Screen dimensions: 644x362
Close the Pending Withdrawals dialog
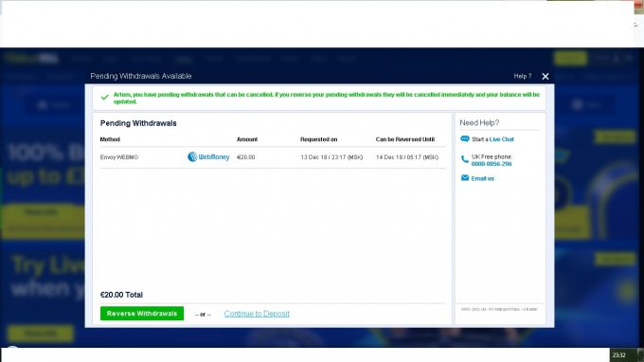click(546, 77)
